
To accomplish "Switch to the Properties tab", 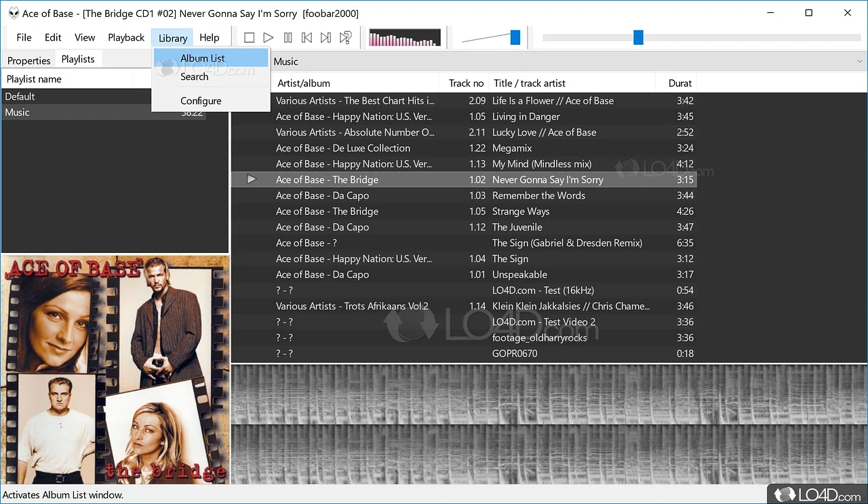I will pos(29,60).
